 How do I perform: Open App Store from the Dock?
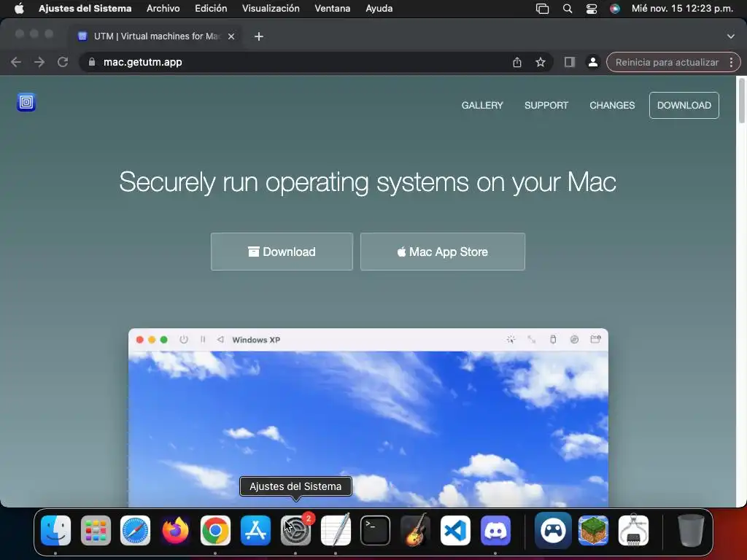tap(255, 530)
